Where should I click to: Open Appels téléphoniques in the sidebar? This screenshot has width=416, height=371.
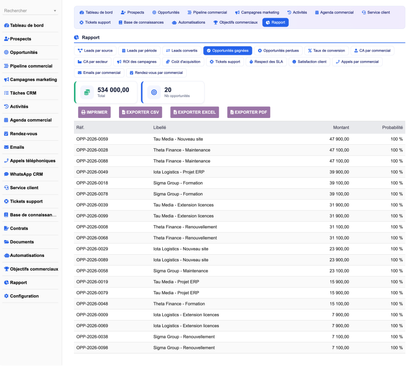tap(29, 161)
